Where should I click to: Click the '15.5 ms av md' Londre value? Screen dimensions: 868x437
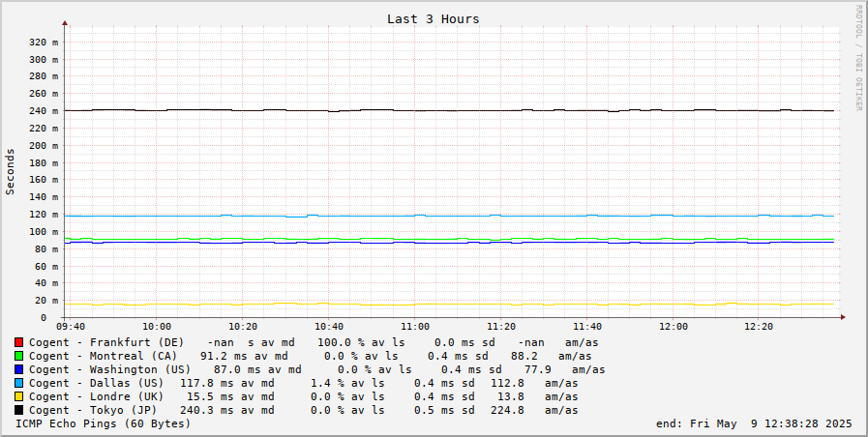tap(230, 396)
